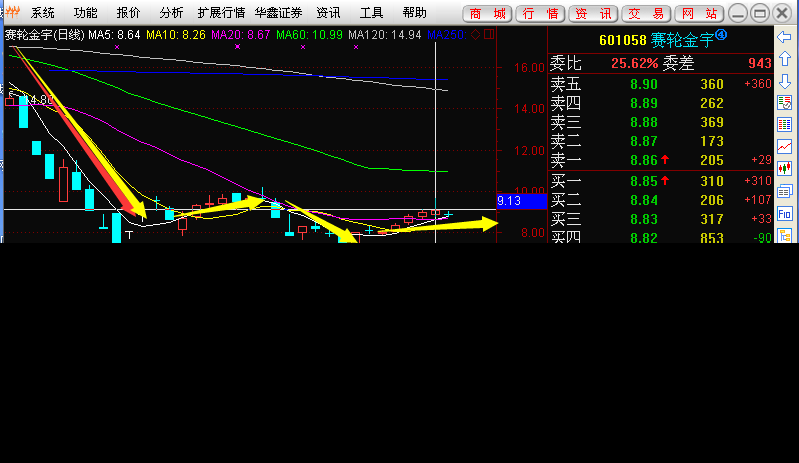
Task: Click the 交易 button
Action: coord(647,14)
